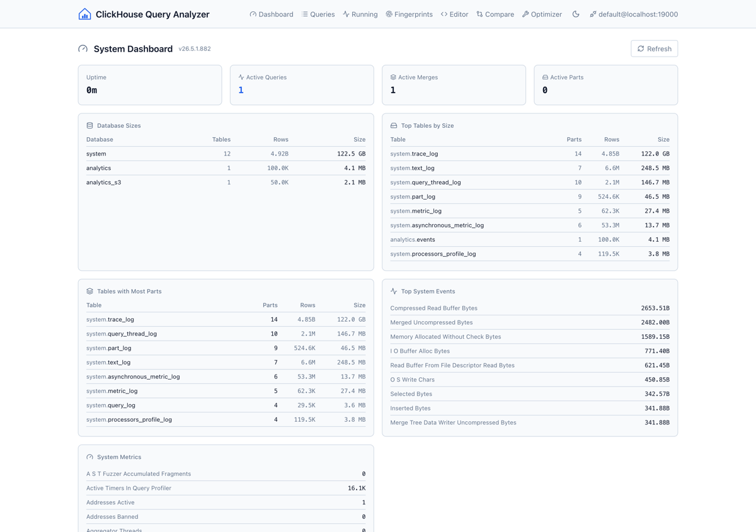Click system.query_log table row
Image resolution: width=756 pixels, height=532 pixels.
(226, 405)
